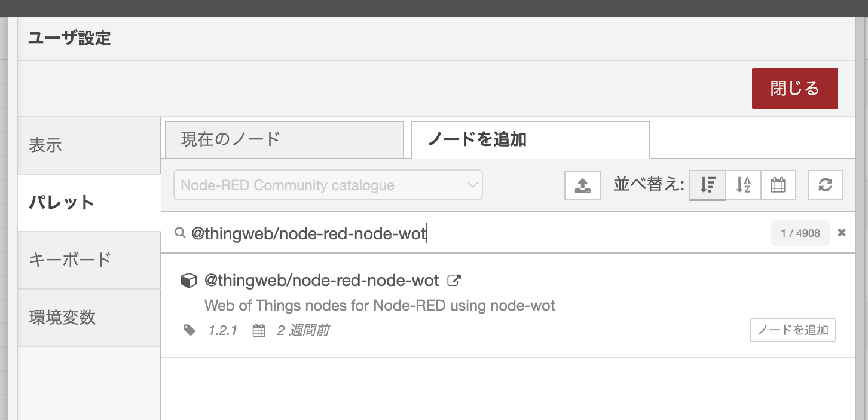
Task: Select the パレット sidebar section
Action: point(89,203)
